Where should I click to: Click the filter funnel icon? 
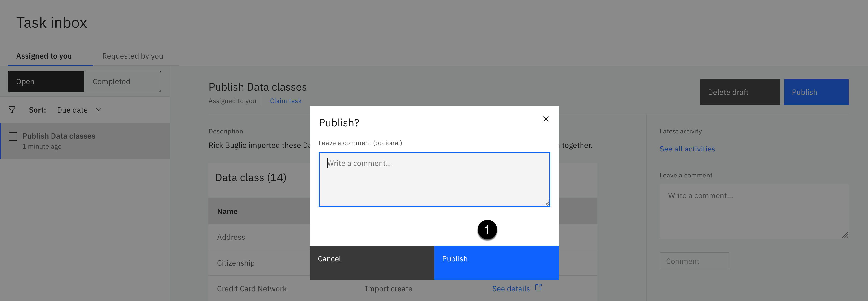click(x=12, y=110)
